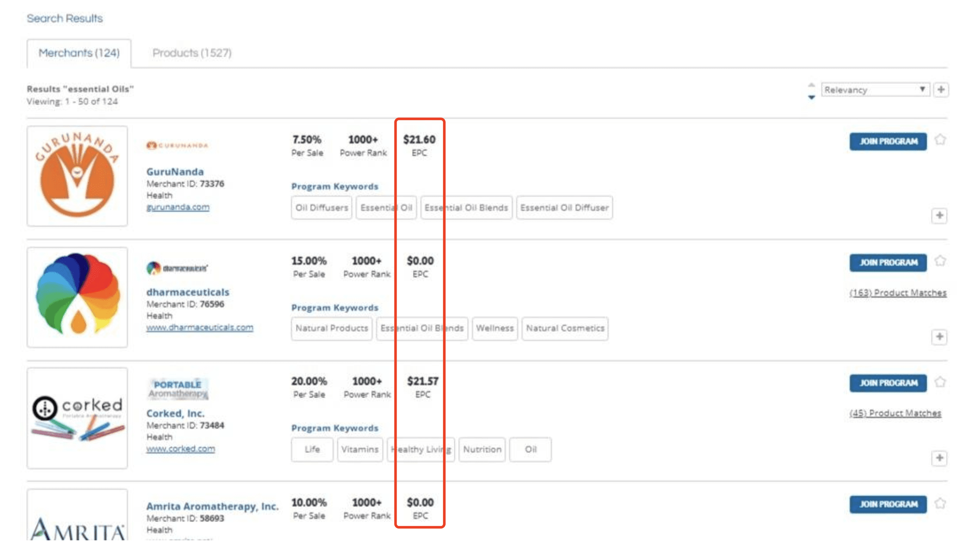Expand GuruNanda details with plus icon
Screen dimensions: 980x550
(x=940, y=215)
